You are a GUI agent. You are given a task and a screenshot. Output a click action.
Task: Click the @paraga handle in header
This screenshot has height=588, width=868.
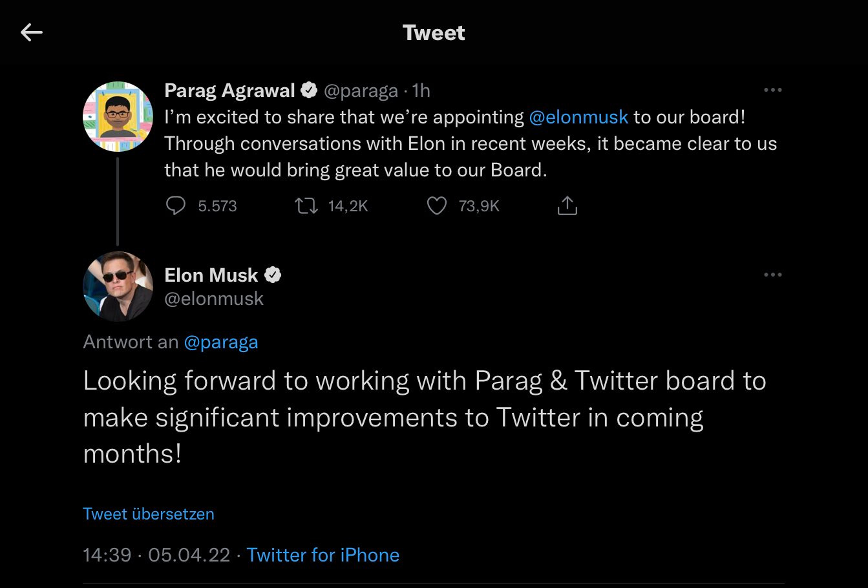pyautogui.click(x=360, y=91)
